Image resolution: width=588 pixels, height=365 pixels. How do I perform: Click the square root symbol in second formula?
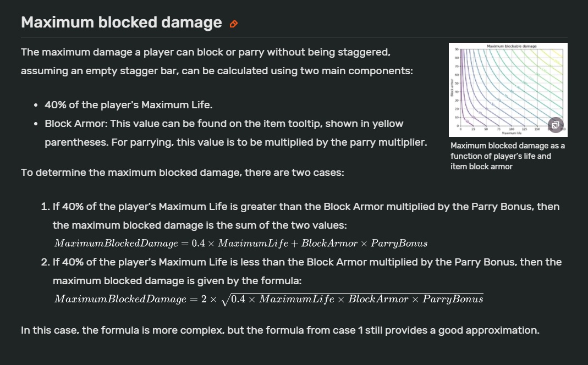pyautogui.click(x=225, y=300)
